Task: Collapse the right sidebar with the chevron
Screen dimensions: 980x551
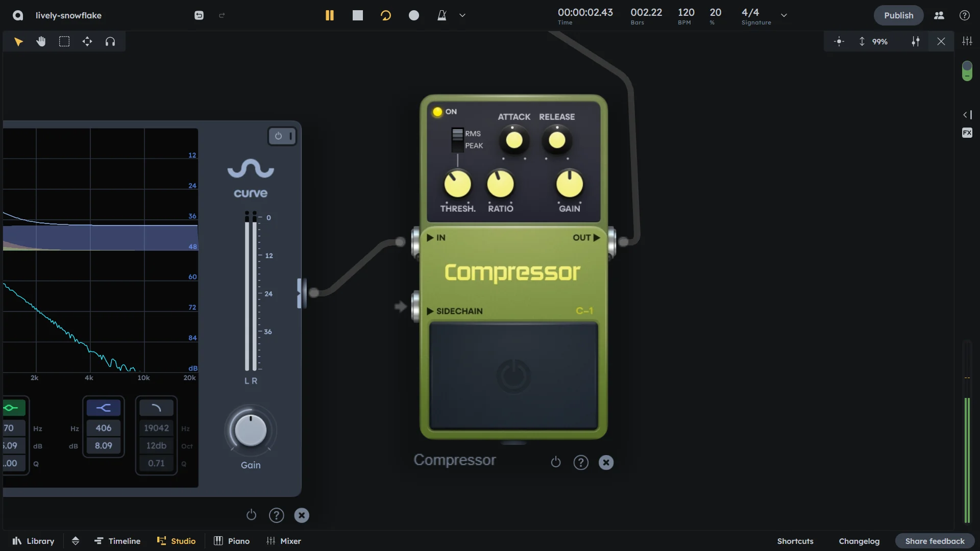Action: click(x=967, y=114)
